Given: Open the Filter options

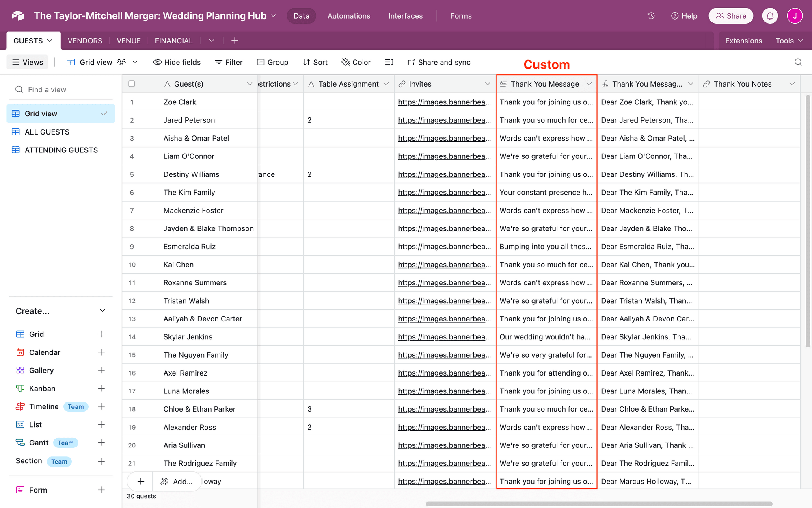Looking at the screenshot, I should pyautogui.click(x=229, y=62).
